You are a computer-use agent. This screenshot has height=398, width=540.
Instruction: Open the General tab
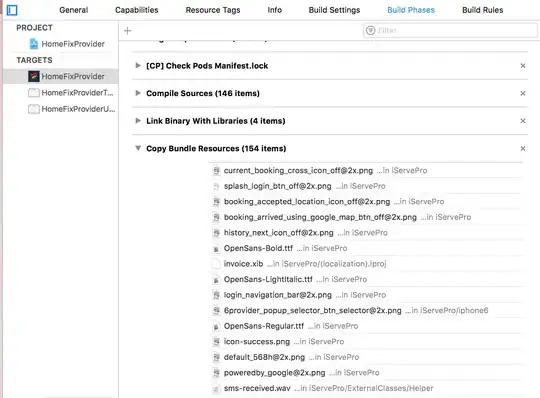pos(74,10)
